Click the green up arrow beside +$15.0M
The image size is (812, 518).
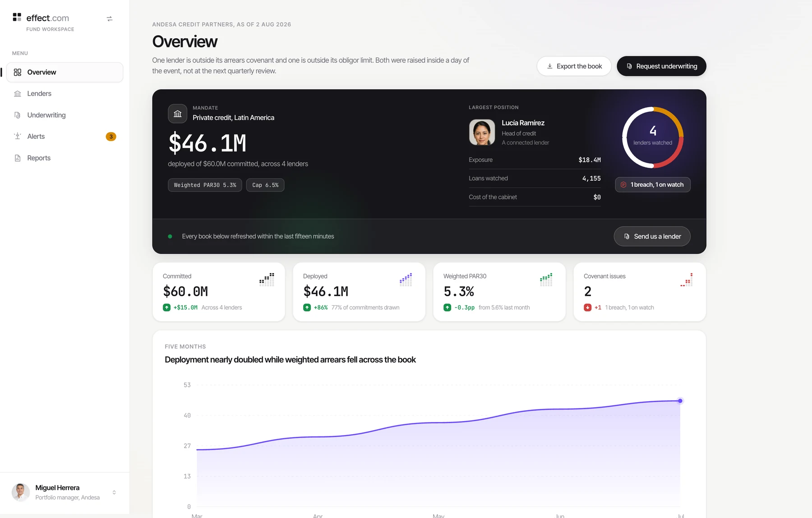coord(167,308)
